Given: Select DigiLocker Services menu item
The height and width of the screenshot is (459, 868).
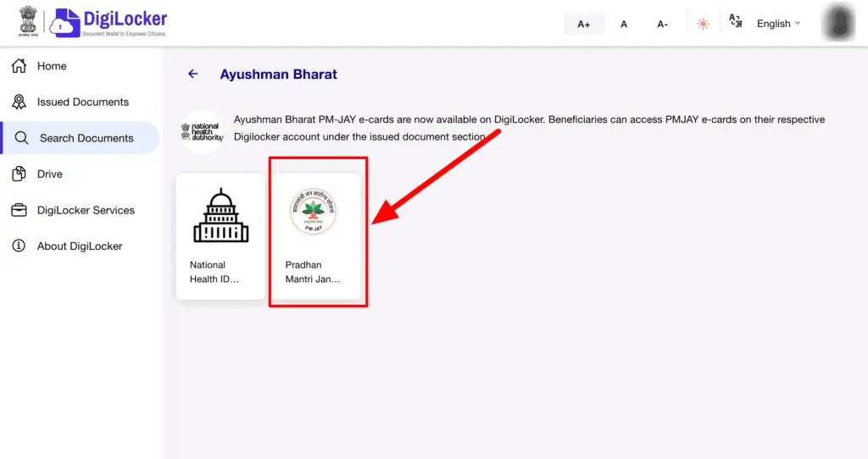Looking at the screenshot, I should click(86, 210).
